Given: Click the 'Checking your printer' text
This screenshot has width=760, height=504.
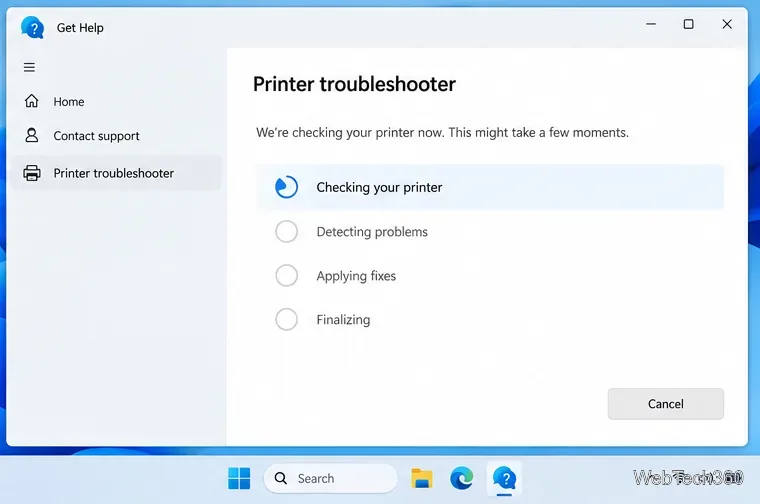Looking at the screenshot, I should 379,188.
